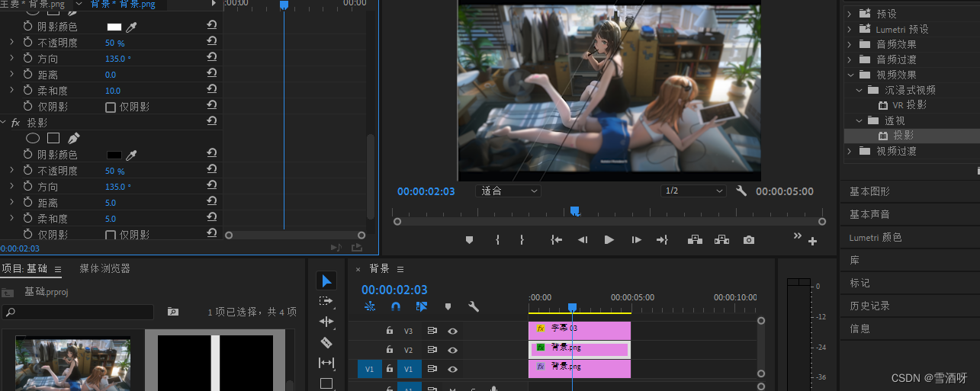Open the 基本声音 panel
980x391 pixels.
(869, 214)
